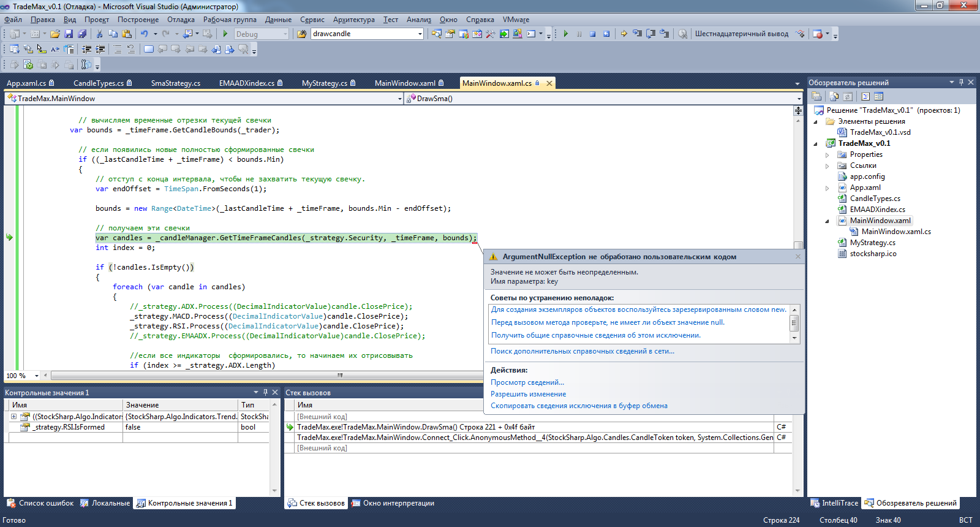Image resolution: width=980 pixels, height=527 pixels.
Task: Step Out using the debug toolbar icon
Action: click(665, 34)
